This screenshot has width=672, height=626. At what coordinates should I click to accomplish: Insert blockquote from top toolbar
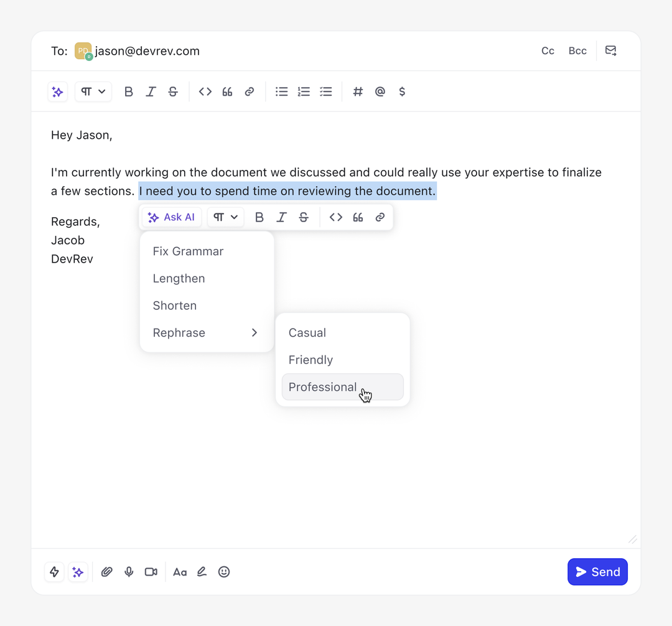click(228, 91)
